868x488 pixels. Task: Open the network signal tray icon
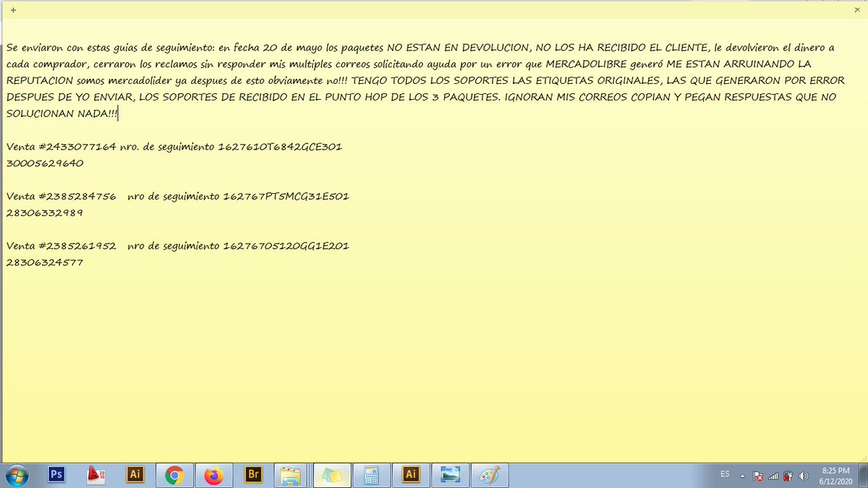773,476
